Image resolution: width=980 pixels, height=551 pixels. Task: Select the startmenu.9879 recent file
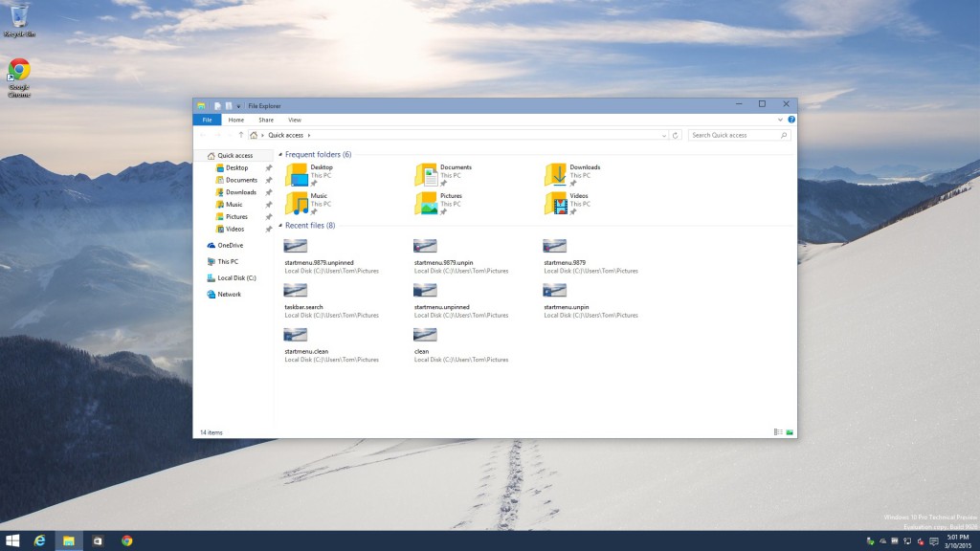pos(590,256)
